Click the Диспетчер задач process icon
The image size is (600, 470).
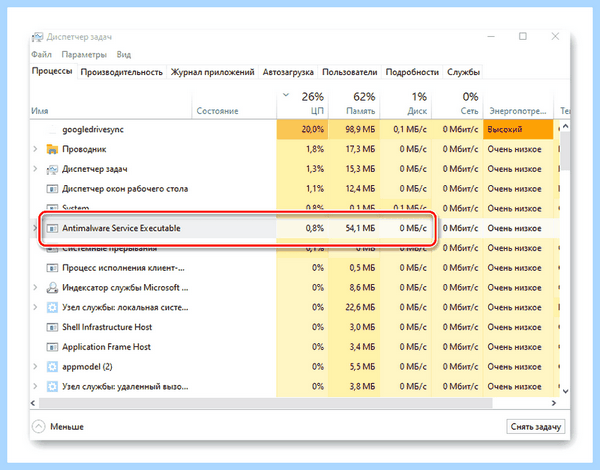click(x=52, y=169)
